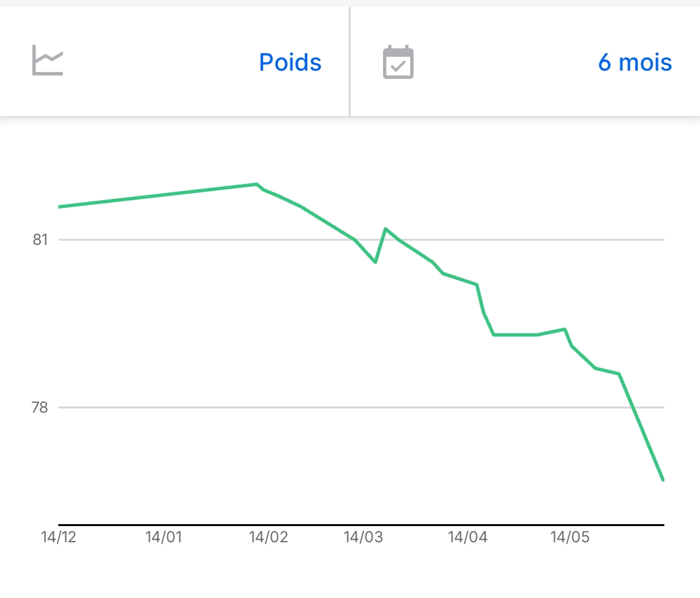Click the horizontal gridline at 78
The image size is (700, 598).
[324, 408]
